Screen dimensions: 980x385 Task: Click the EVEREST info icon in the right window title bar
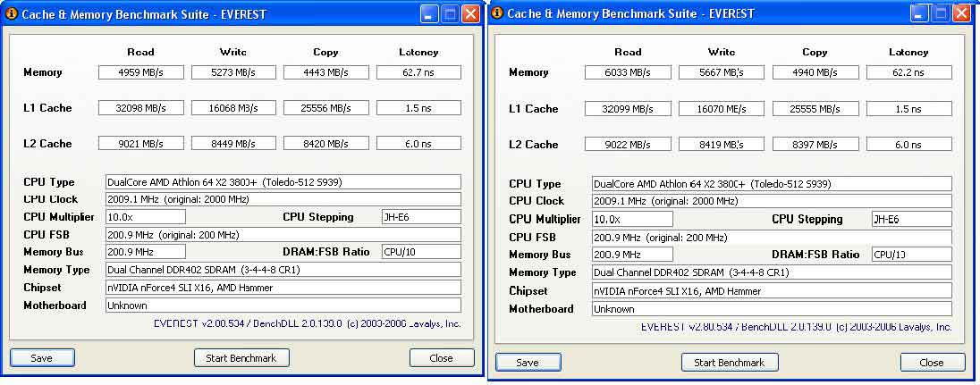click(498, 13)
